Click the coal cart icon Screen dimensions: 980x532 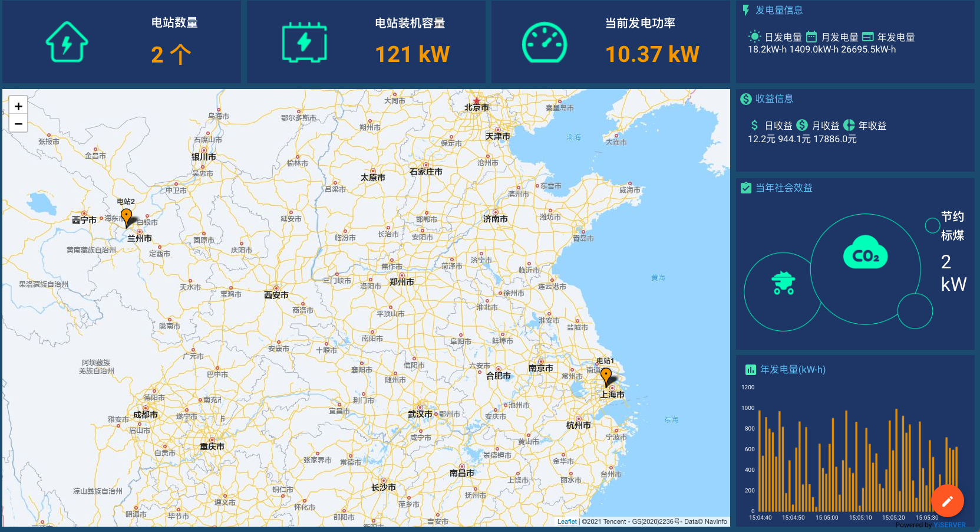click(783, 283)
